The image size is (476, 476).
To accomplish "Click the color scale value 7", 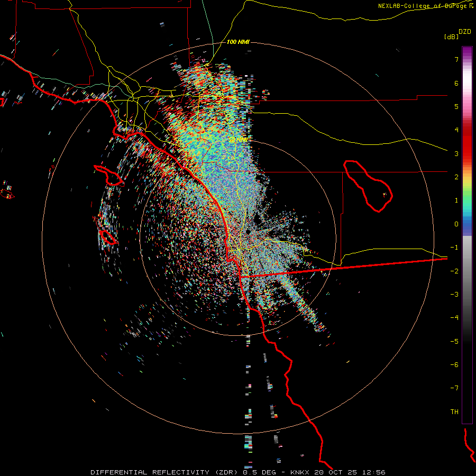I will (x=456, y=59).
